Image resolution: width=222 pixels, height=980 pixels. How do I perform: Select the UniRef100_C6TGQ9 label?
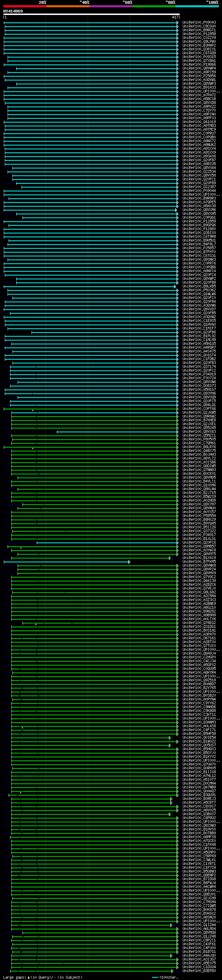[199, 53]
